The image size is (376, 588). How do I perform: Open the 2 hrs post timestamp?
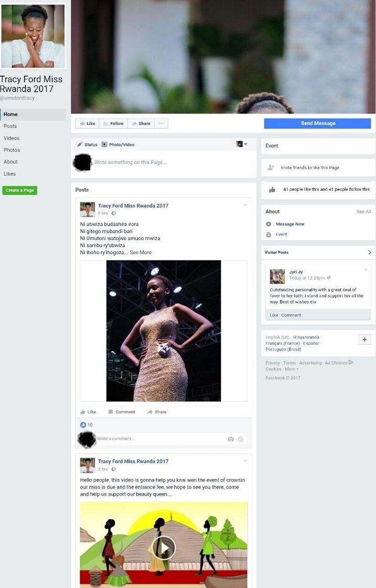(103, 213)
